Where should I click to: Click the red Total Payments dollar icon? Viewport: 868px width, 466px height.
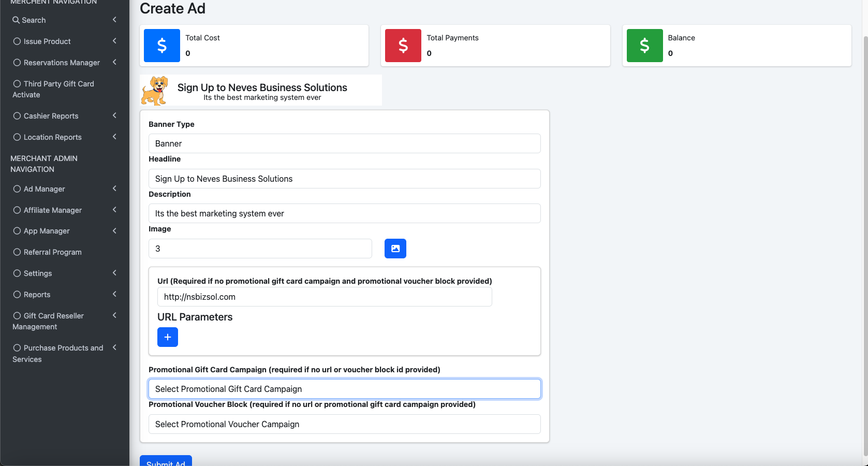coord(403,46)
